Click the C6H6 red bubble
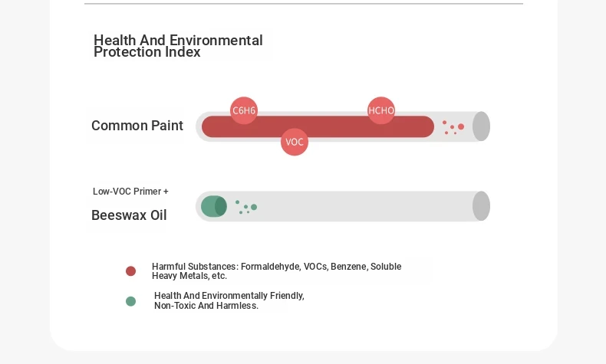 tap(243, 110)
